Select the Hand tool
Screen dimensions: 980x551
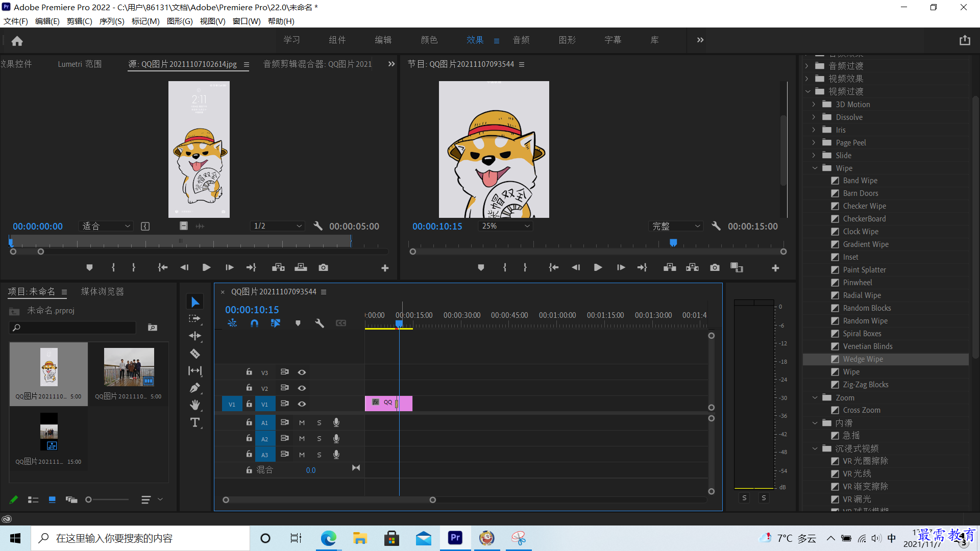195,405
